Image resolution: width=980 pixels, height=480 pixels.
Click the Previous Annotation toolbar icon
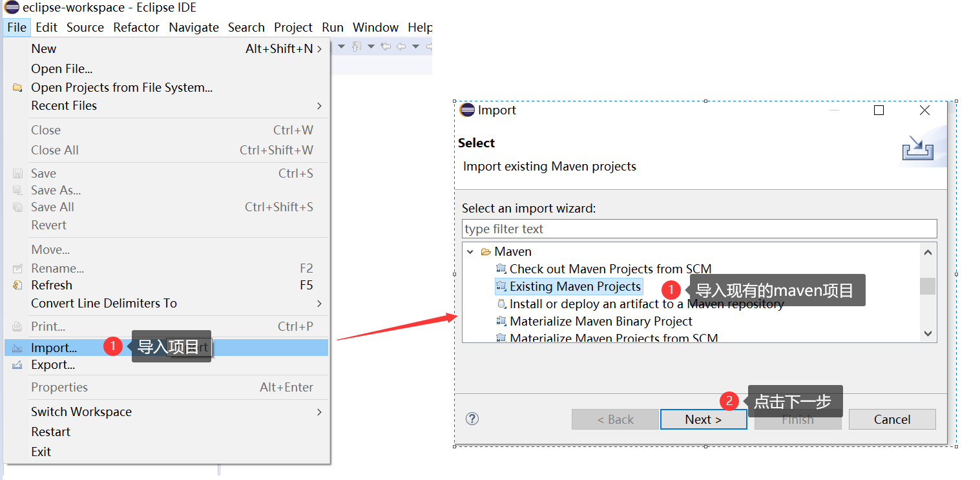click(357, 47)
